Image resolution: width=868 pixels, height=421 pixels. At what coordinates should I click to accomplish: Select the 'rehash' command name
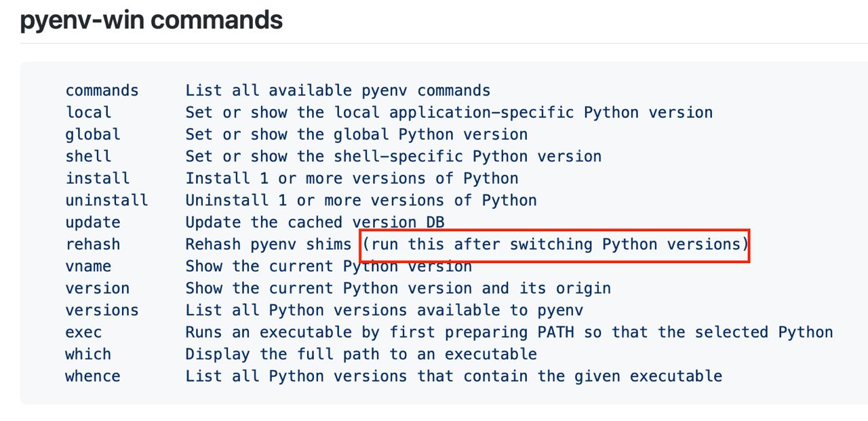point(93,244)
